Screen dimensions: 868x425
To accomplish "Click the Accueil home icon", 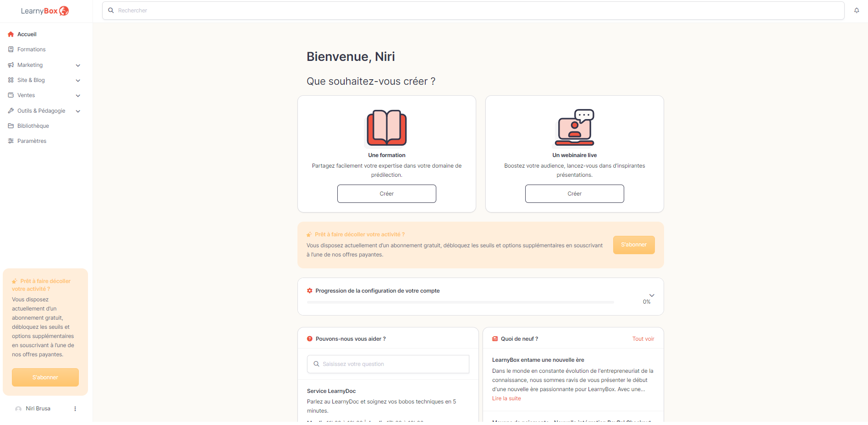I will (11, 34).
